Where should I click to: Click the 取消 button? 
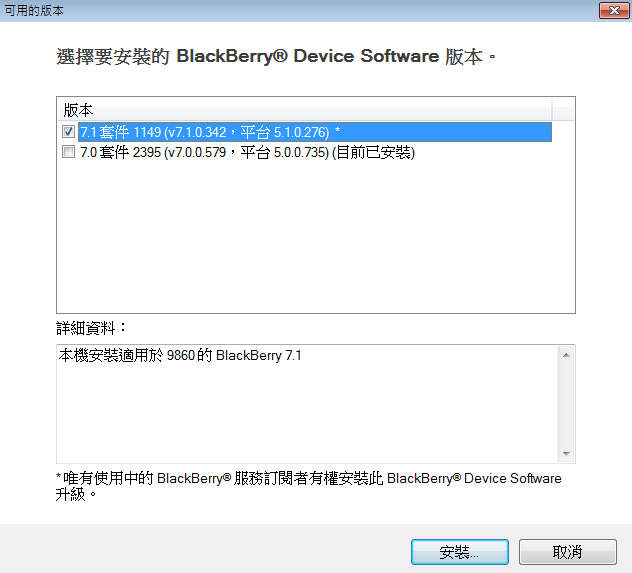coord(568,552)
